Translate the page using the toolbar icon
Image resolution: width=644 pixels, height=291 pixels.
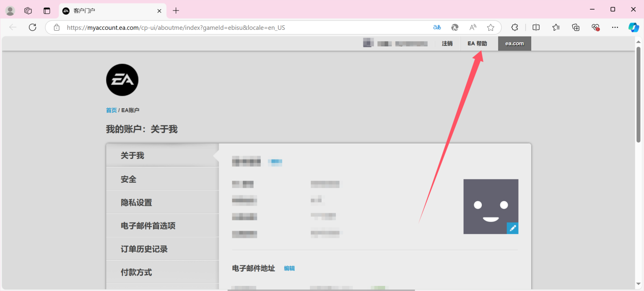click(437, 27)
